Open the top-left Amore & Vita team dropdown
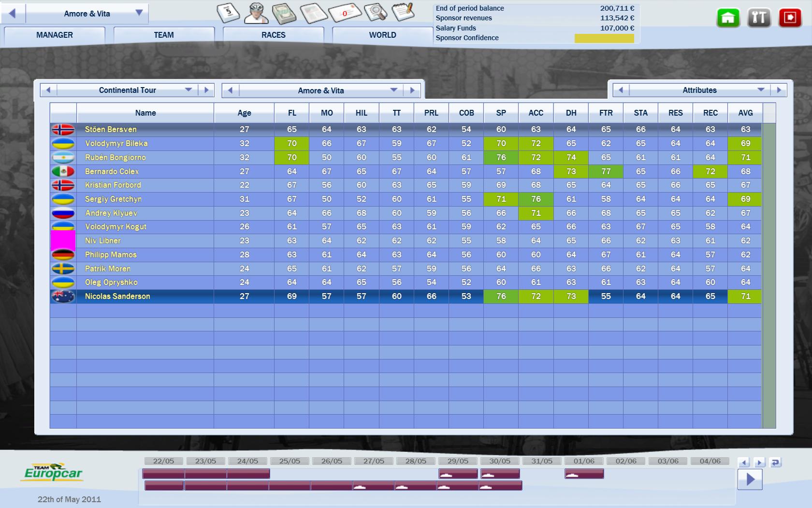This screenshot has height=508, width=812. (x=139, y=13)
